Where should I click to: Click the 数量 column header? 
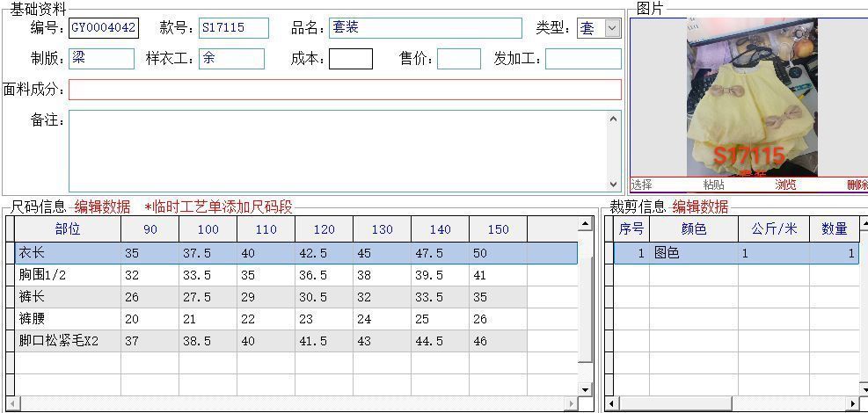point(835,228)
